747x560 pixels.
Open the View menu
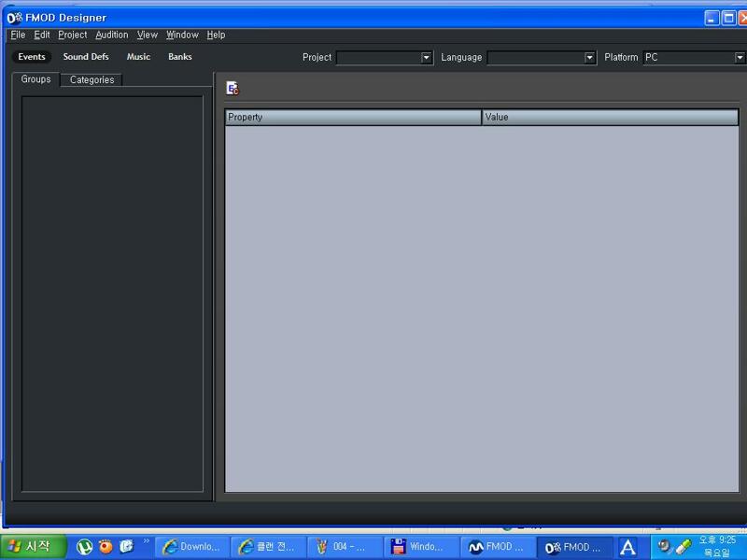pyautogui.click(x=148, y=35)
